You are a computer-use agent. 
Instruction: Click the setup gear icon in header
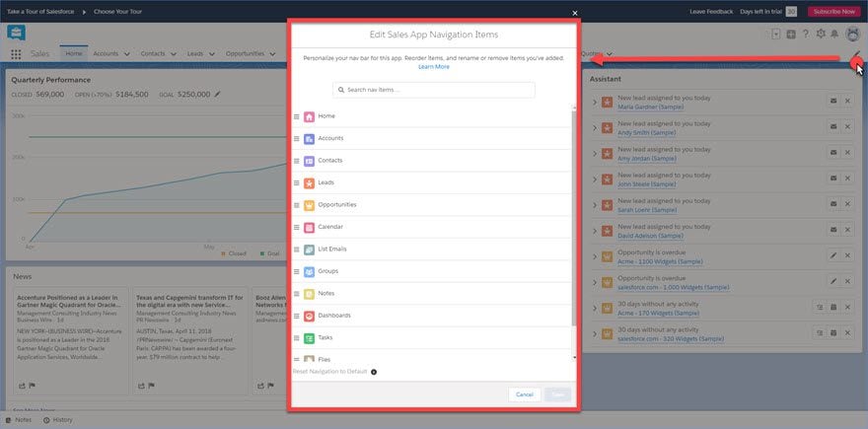click(821, 35)
